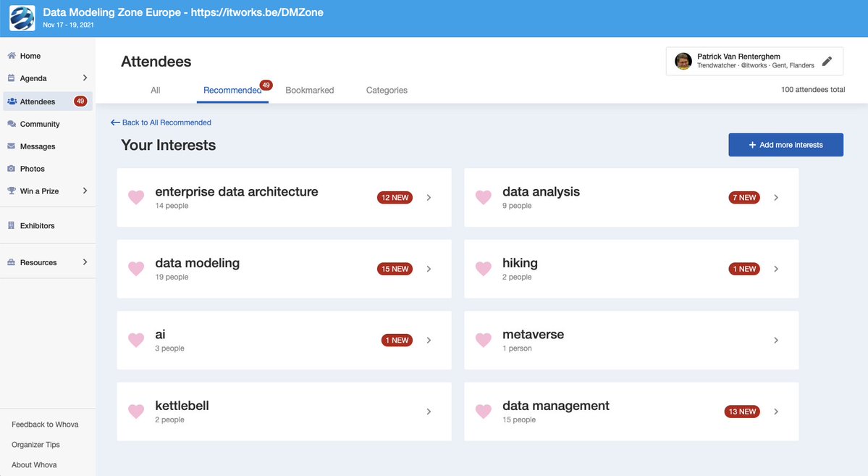
Task: Toggle heart for data management interest
Action: click(x=484, y=412)
